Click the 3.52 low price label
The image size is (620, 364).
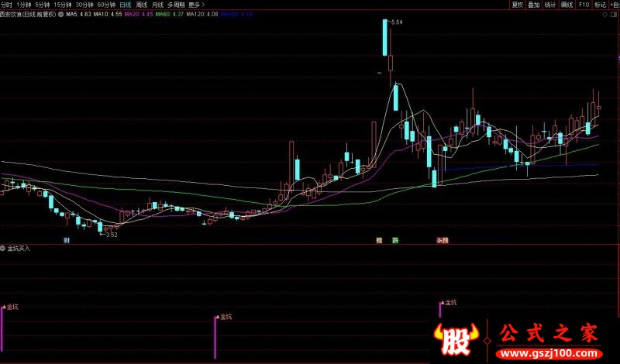pyautogui.click(x=112, y=235)
